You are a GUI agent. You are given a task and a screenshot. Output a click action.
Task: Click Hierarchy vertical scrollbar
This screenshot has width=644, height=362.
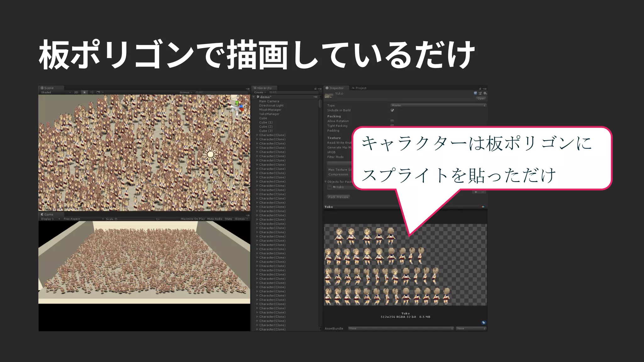tap(320, 104)
